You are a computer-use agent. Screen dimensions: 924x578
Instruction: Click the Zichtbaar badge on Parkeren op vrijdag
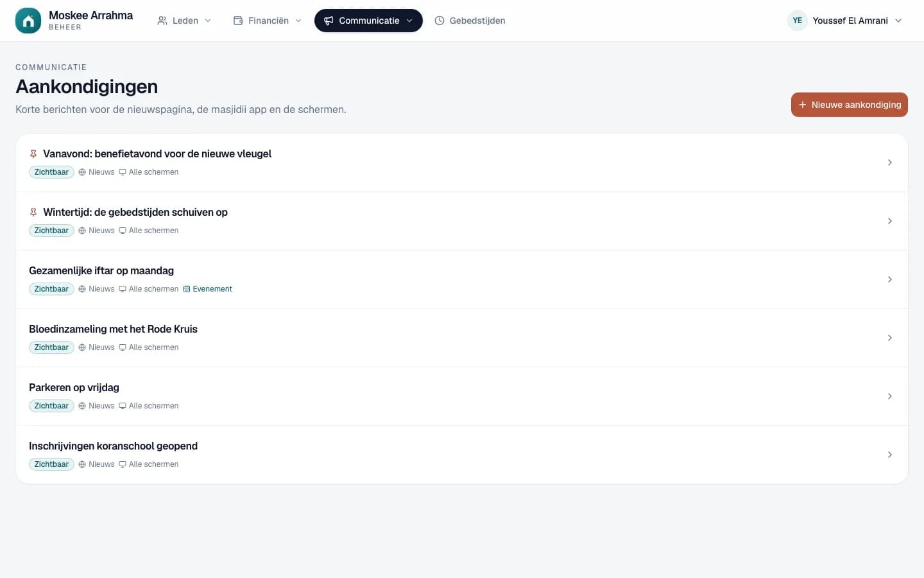pos(51,406)
